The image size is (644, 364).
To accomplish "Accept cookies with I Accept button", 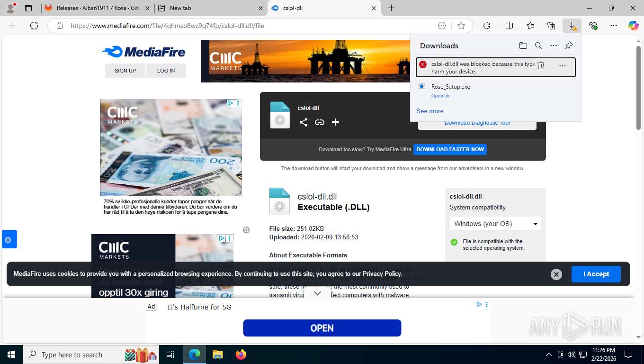I will pos(596,274).
